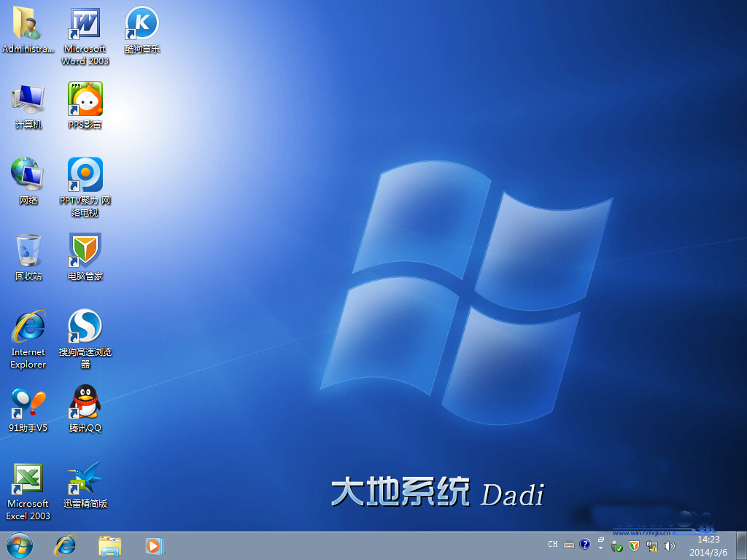
Task: Click the speaker volume tray icon
Action: (x=669, y=545)
